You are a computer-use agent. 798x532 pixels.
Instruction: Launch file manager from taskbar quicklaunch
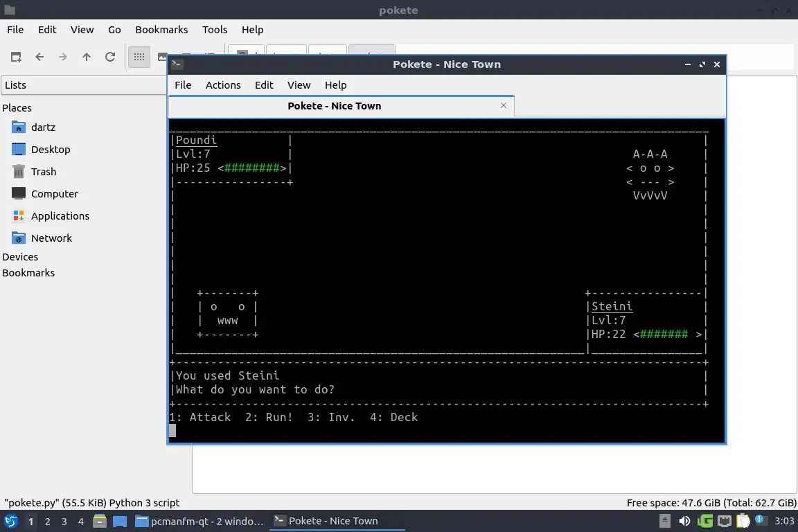pyautogui.click(x=100, y=521)
